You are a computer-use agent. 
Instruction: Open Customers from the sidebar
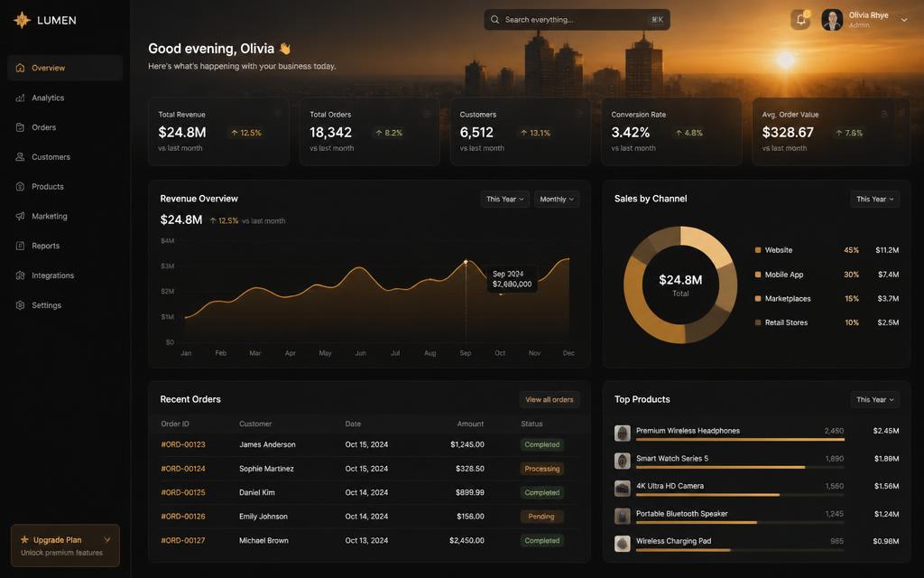click(65, 157)
